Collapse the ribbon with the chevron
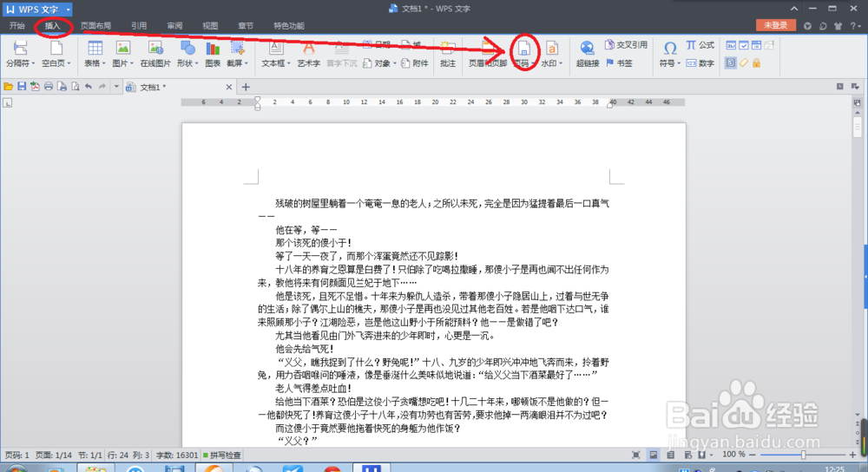Image resolution: width=868 pixels, height=472 pixels. tap(794, 9)
